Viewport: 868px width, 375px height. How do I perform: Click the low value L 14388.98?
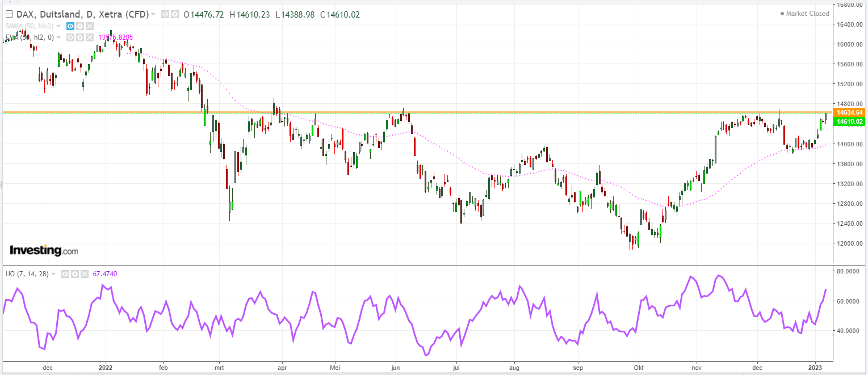(x=295, y=14)
